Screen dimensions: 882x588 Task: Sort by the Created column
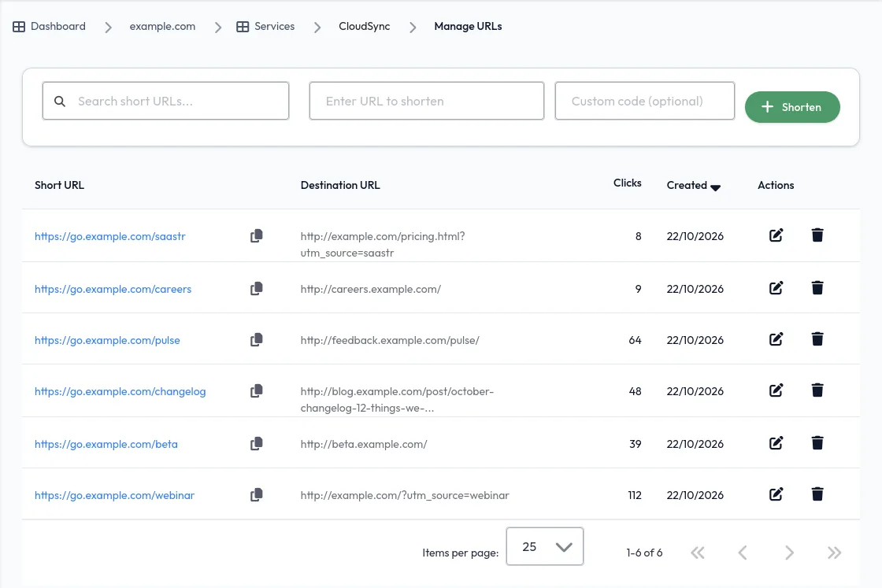coord(693,186)
